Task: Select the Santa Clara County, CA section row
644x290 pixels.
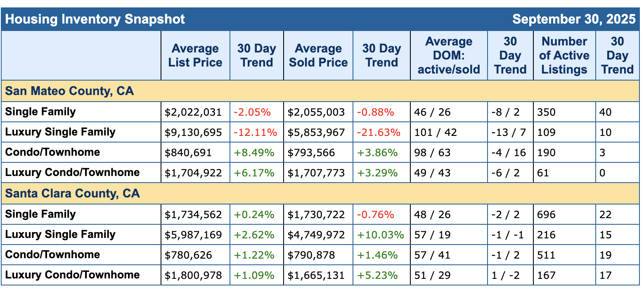Action: click(x=73, y=193)
